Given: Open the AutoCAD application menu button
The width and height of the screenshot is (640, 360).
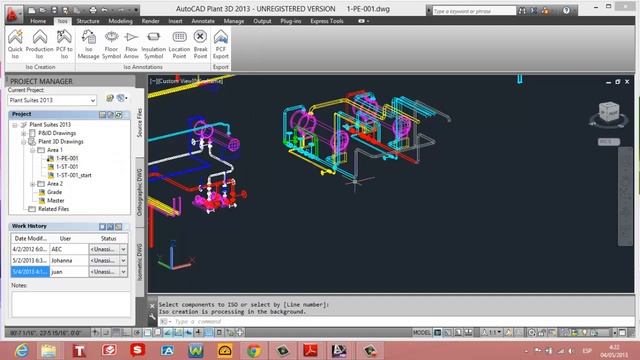Looking at the screenshot, I should tap(13, 14).
